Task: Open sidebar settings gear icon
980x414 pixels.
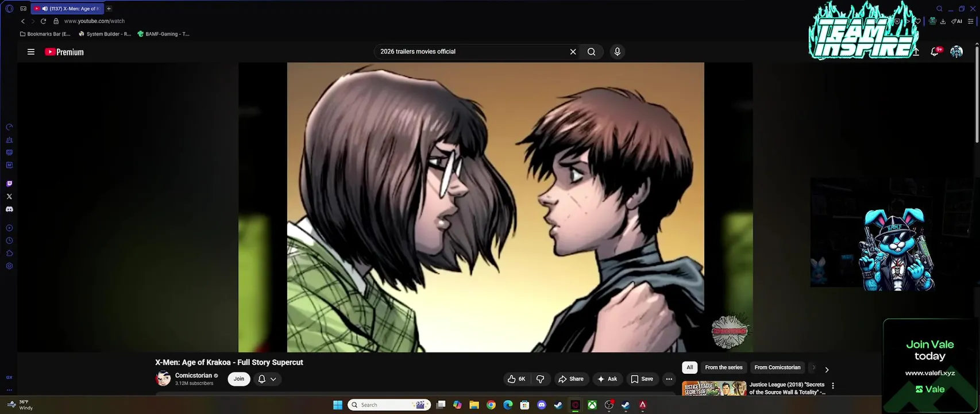Action: (x=9, y=266)
